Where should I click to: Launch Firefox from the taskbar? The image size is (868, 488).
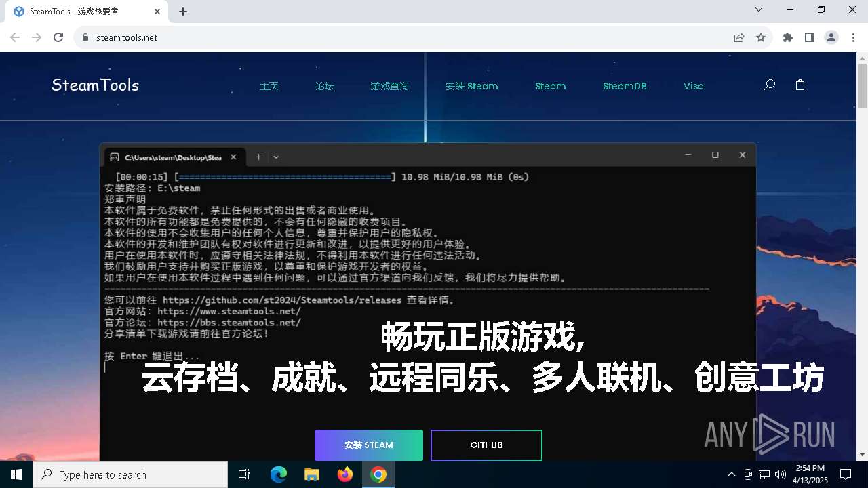tap(345, 474)
